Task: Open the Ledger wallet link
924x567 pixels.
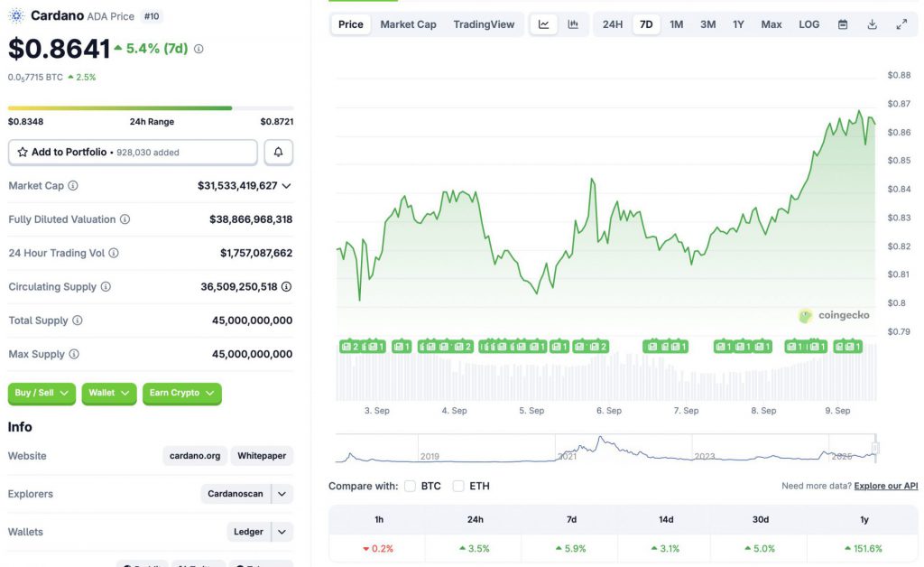Action: (249, 532)
